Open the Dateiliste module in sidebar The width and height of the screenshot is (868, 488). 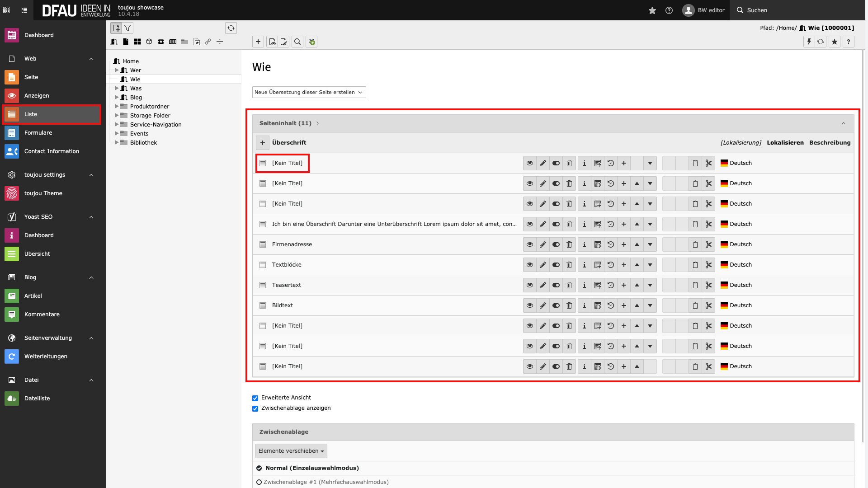(37, 399)
